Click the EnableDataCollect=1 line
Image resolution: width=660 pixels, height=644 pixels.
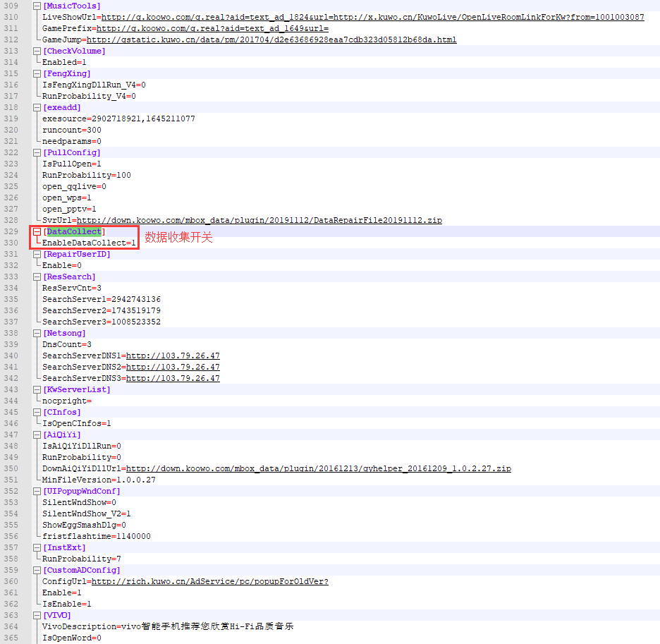[x=89, y=243]
